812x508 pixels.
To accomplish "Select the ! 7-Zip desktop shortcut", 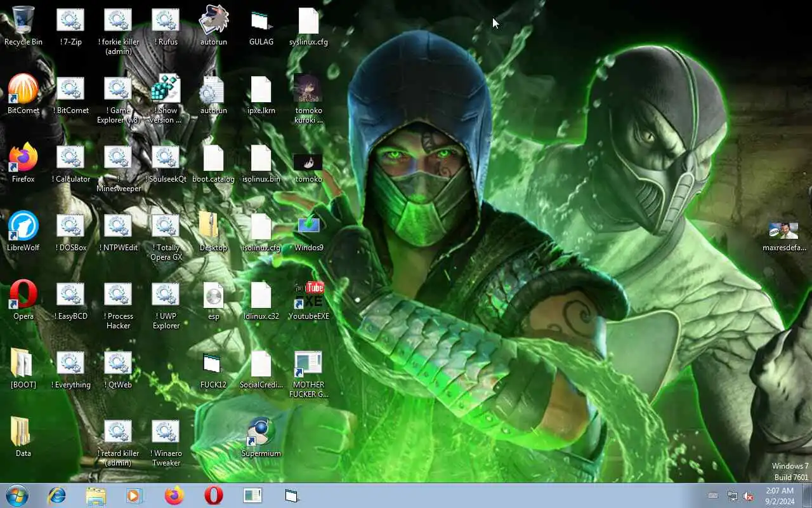I will click(70, 26).
